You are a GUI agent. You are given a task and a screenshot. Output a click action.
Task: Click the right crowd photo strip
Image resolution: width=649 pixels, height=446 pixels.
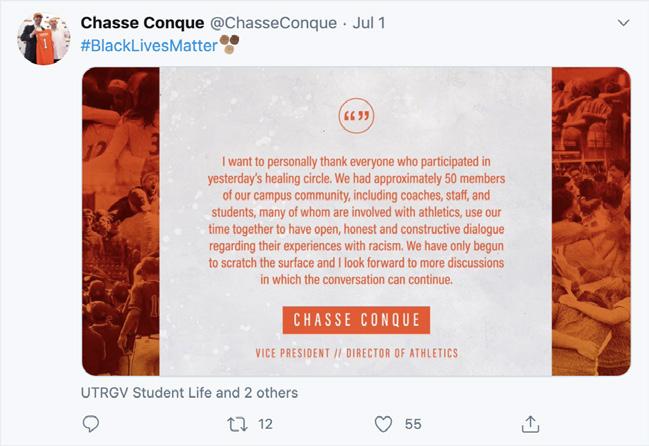tap(591, 221)
